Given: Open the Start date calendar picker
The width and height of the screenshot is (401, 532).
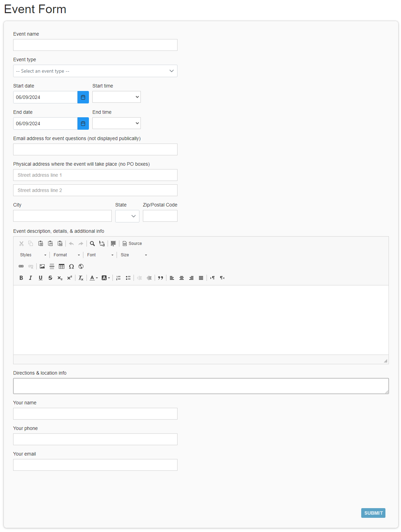Looking at the screenshot, I should (x=83, y=97).
